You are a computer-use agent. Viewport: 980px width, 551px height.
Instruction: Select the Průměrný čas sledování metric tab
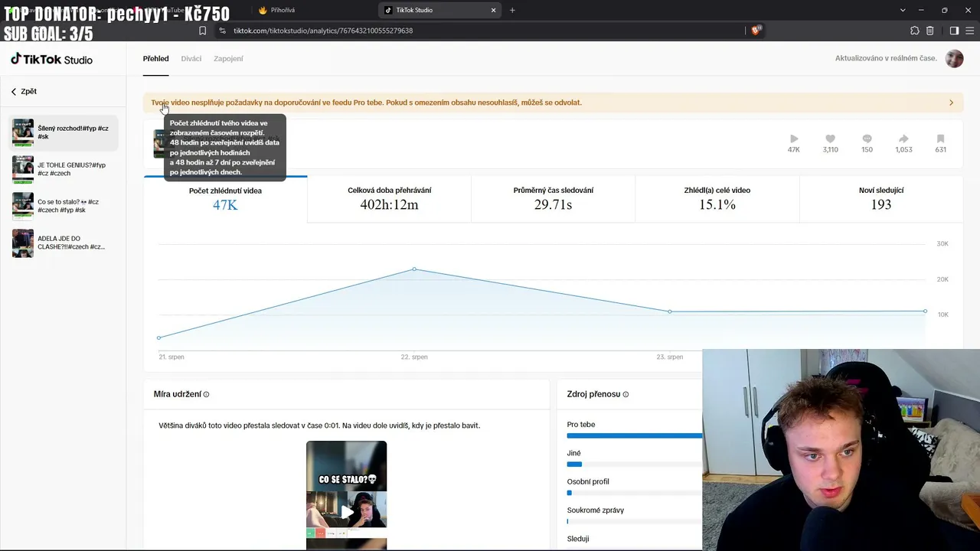553,199
